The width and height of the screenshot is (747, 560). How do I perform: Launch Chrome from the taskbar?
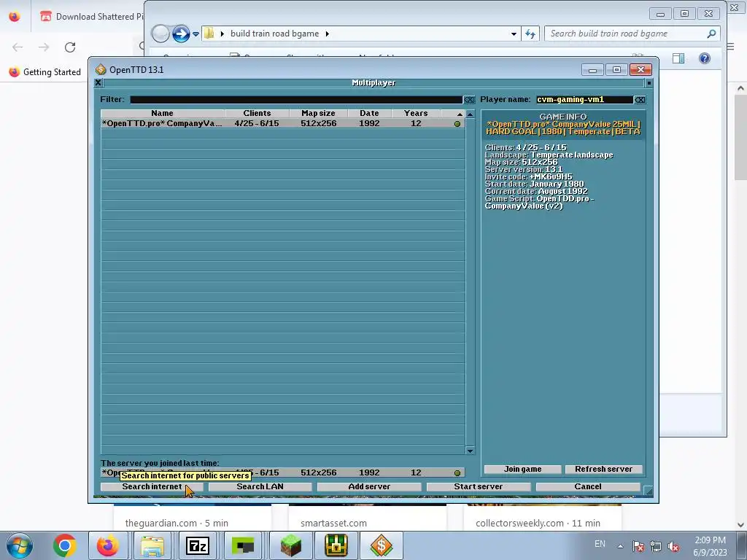tap(65, 545)
